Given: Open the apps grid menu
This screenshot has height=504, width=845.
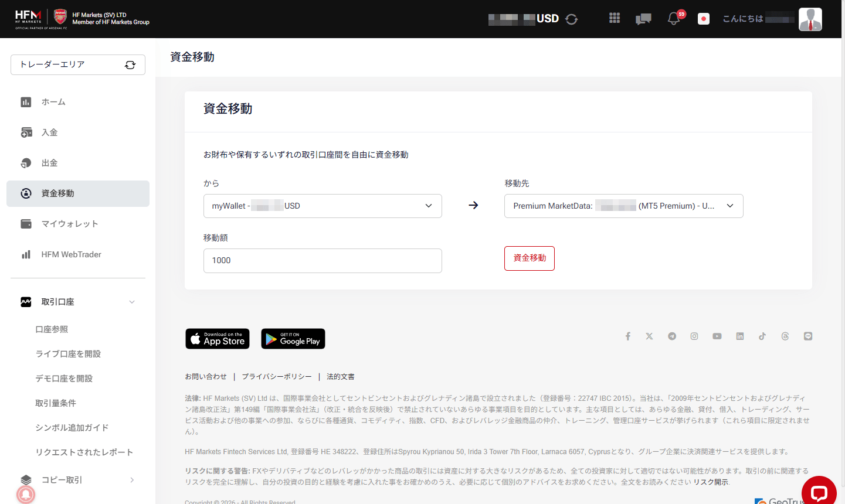Looking at the screenshot, I should tap(615, 18).
